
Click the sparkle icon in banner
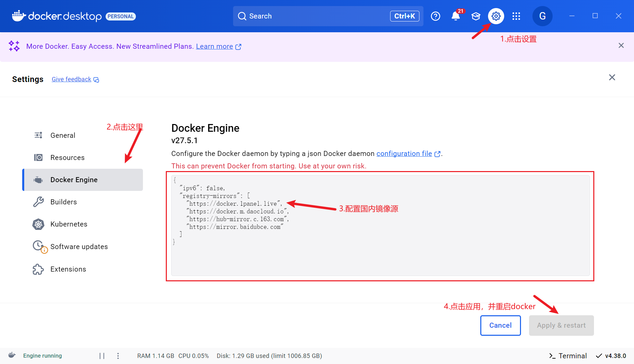point(14,46)
